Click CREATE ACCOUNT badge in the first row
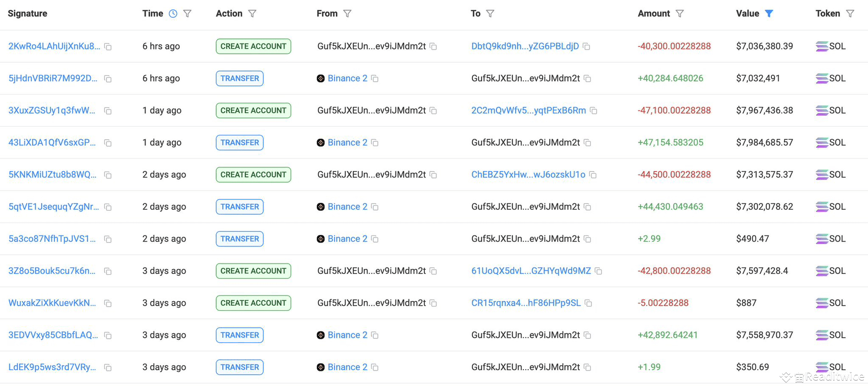 point(253,46)
